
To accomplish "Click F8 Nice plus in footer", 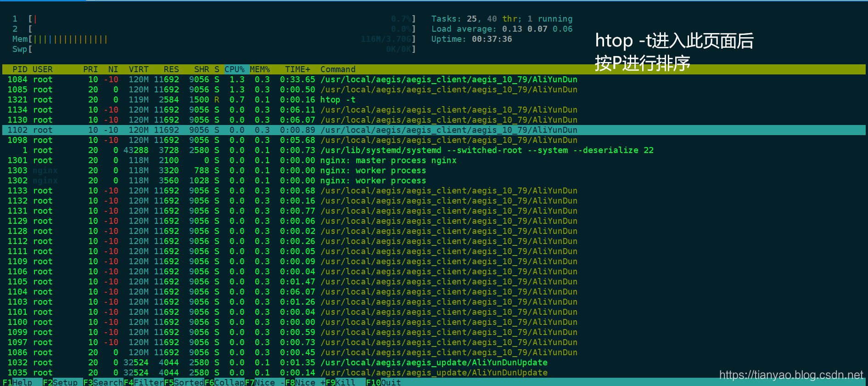I will (305, 382).
